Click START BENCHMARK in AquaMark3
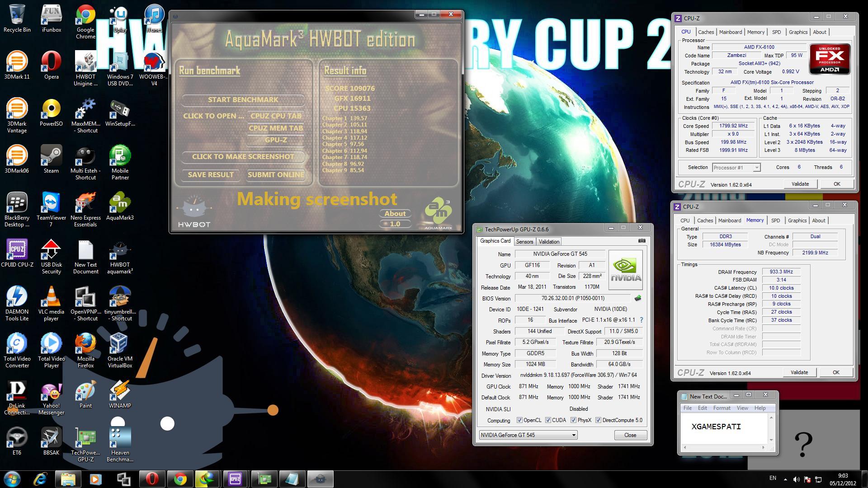This screenshot has width=868, height=488. click(x=243, y=99)
